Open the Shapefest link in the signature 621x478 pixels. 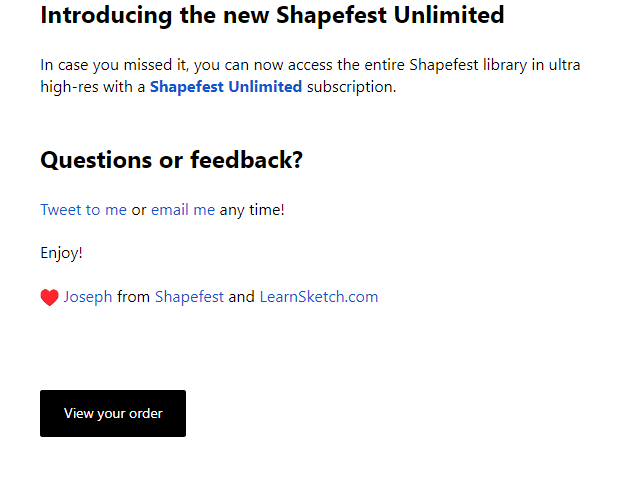pos(189,297)
